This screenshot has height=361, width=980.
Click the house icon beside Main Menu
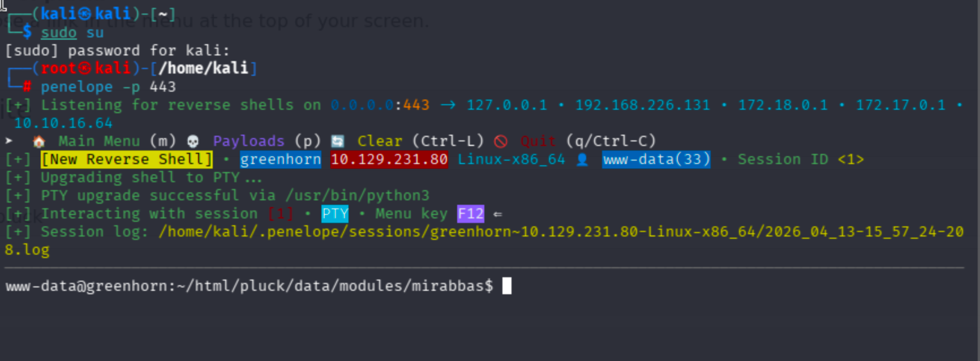pos(39,141)
